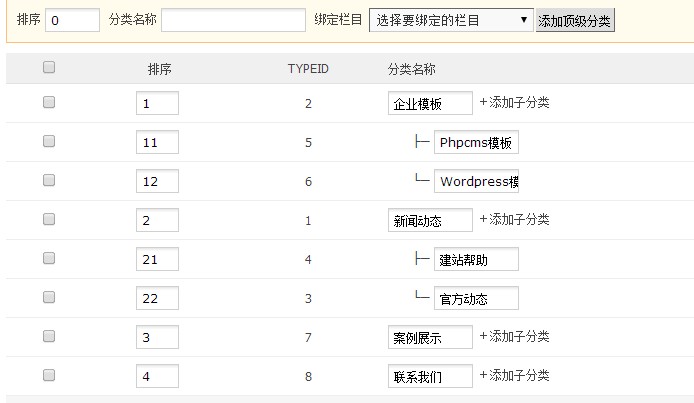The height and width of the screenshot is (403, 694).
Task: Select the 案例展示 name field
Action: tap(430, 337)
